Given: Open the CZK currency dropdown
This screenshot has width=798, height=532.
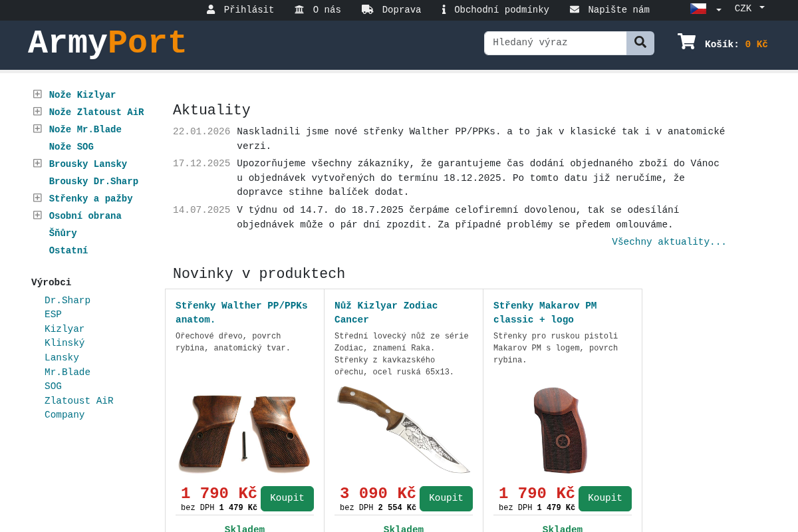Looking at the screenshot, I should (x=749, y=9).
